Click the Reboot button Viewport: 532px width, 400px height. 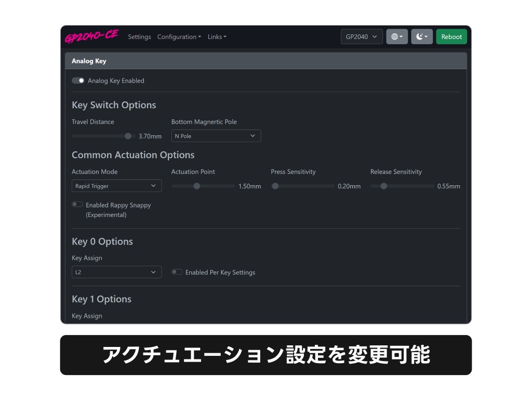coord(451,36)
